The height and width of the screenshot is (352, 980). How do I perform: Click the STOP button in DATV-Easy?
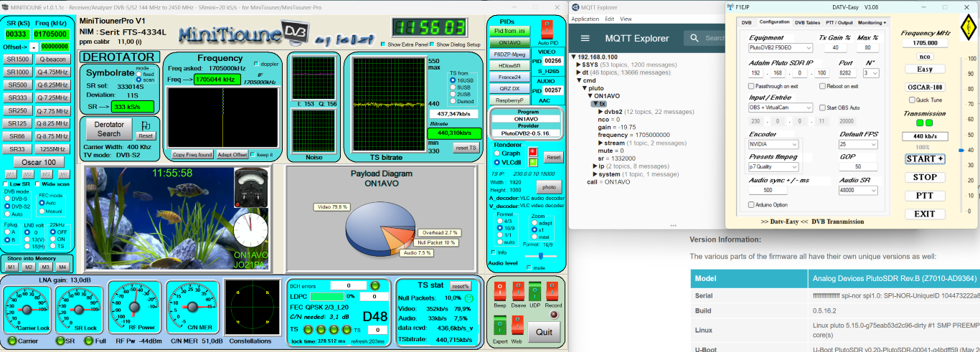[925, 177]
